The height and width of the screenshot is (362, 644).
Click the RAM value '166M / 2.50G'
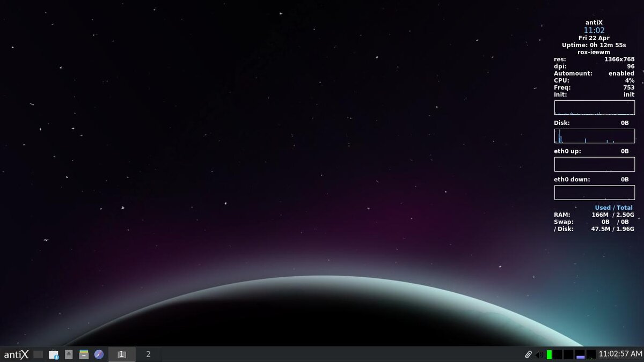pyautogui.click(x=613, y=215)
